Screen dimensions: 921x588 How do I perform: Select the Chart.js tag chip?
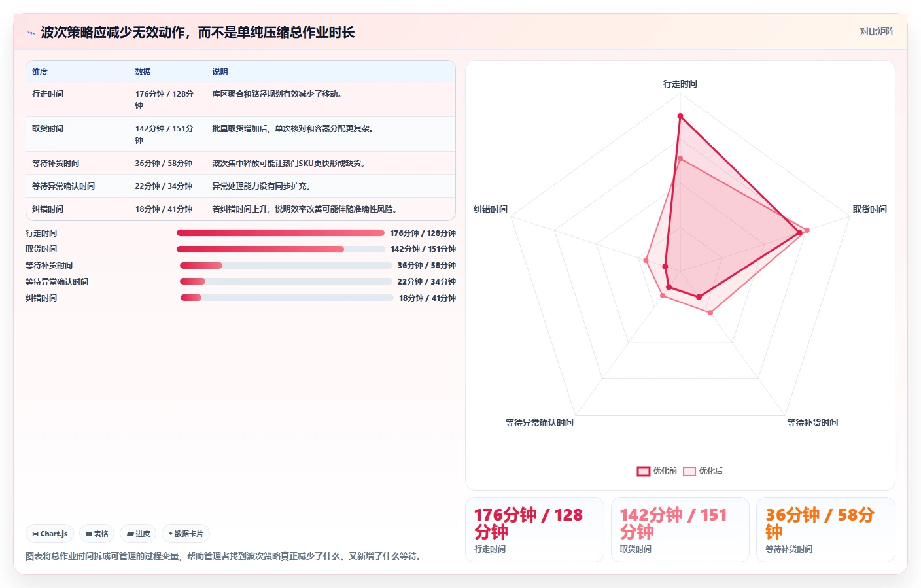pyautogui.click(x=50, y=534)
